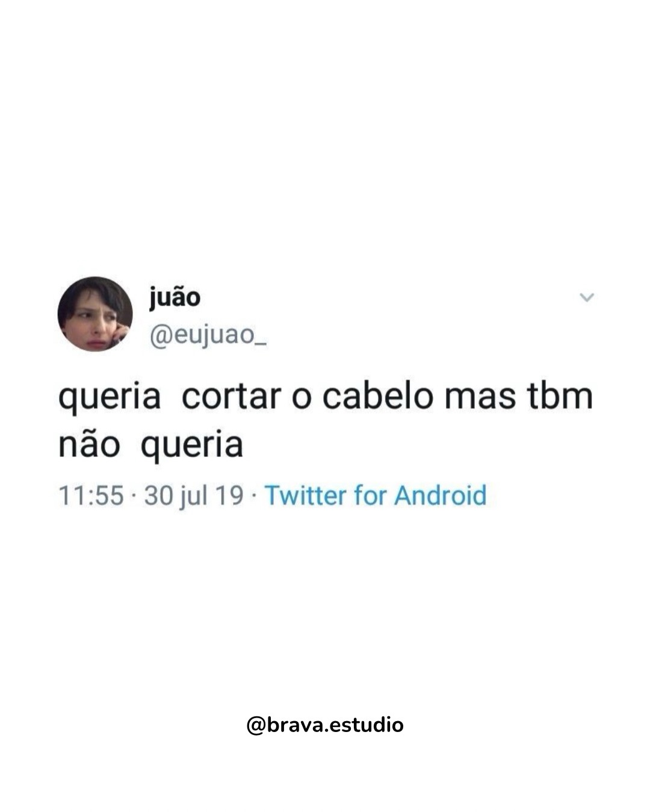Select the single letter o before cabelo
This screenshot has height=812, width=650.
click(x=302, y=400)
